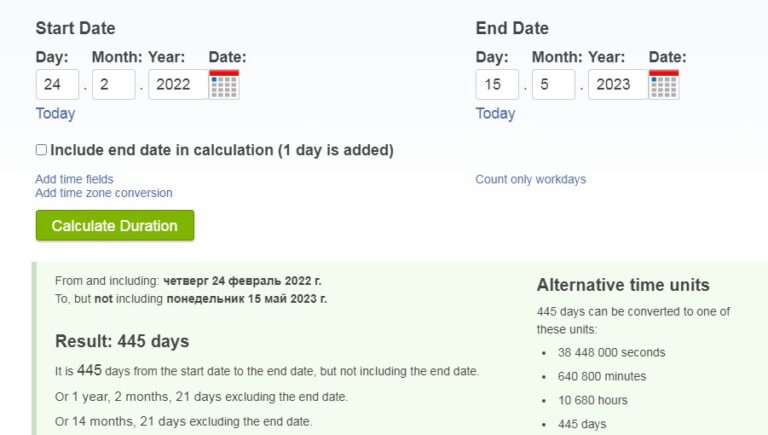This screenshot has width=768, height=435.
Task: Click the Alternative time units heading
Action: [x=623, y=285]
